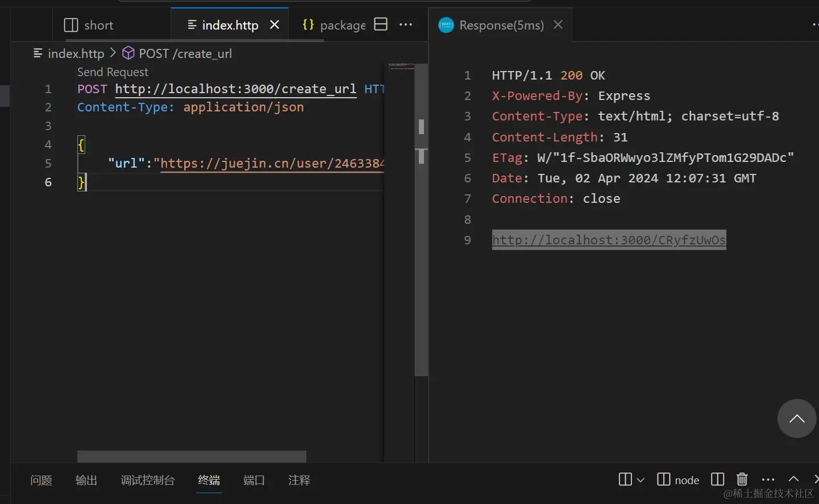Screen dimensions: 819x504
Task: Click the symbol cube icon in breadcrumb
Action: [128, 53]
